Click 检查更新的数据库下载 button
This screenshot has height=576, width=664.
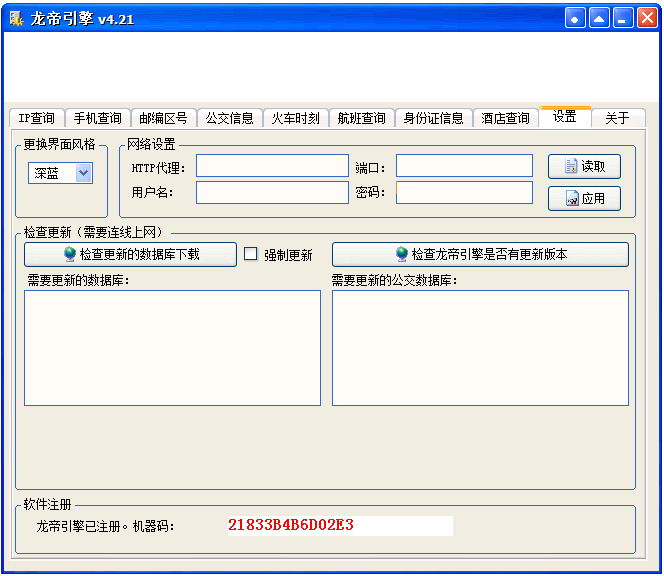130,255
